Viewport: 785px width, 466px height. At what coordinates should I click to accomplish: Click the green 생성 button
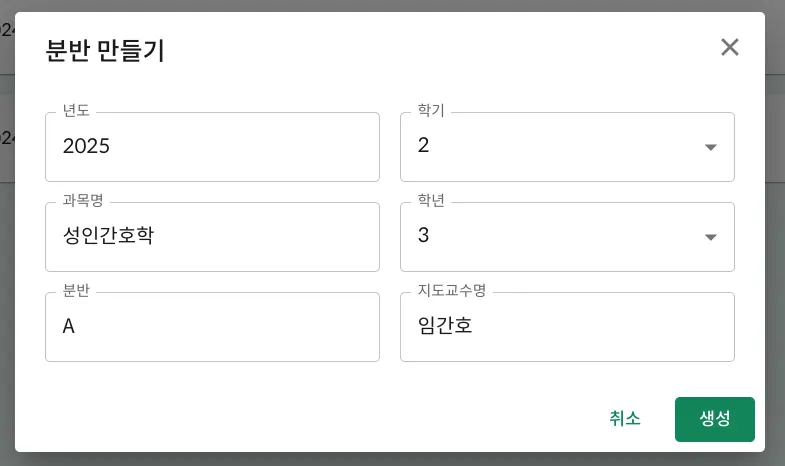(x=714, y=419)
